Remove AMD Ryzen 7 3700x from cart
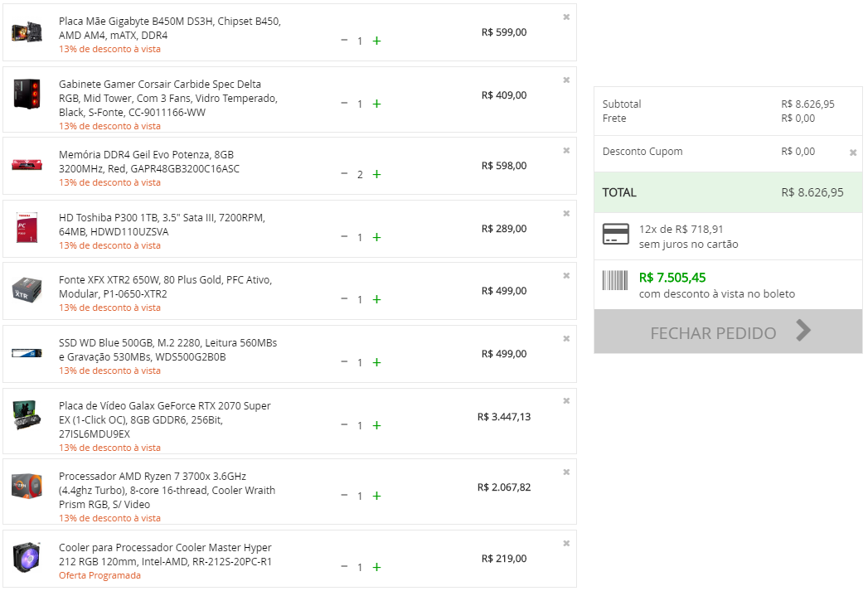The height and width of the screenshot is (591, 868). coord(566,472)
